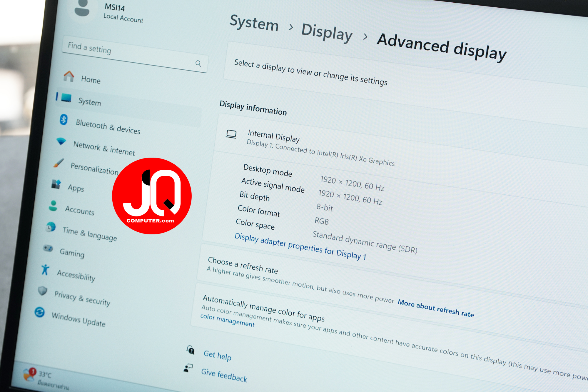Click the Give feedback icon
Viewport: 588px width, 392px height.
pyautogui.click(x=188, y=368)
